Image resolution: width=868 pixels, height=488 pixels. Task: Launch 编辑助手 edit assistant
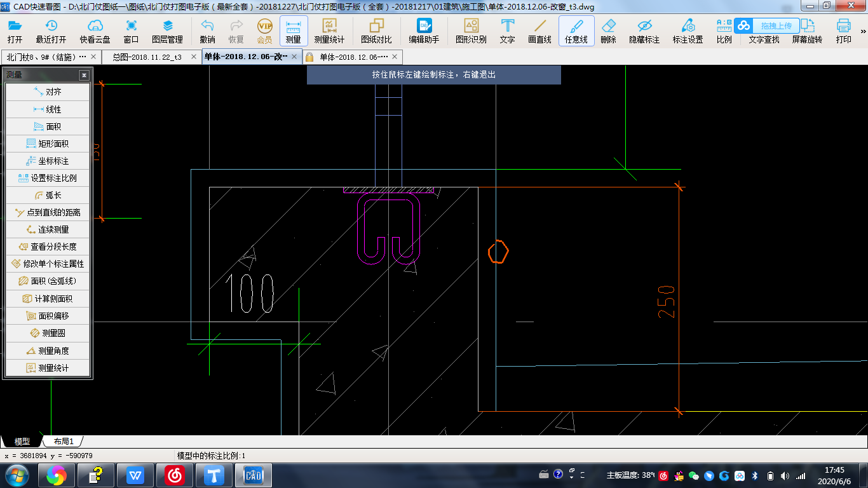[x=424, y=30]
